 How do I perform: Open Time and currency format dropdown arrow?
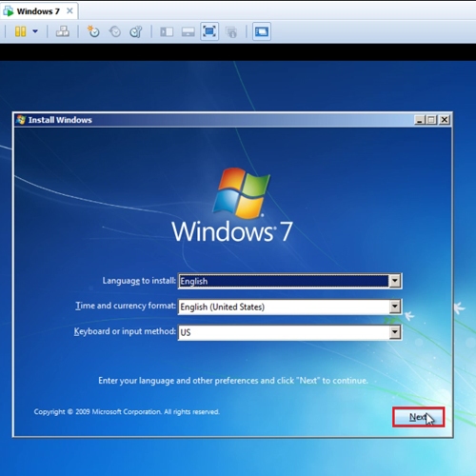[x=394, y=307]
